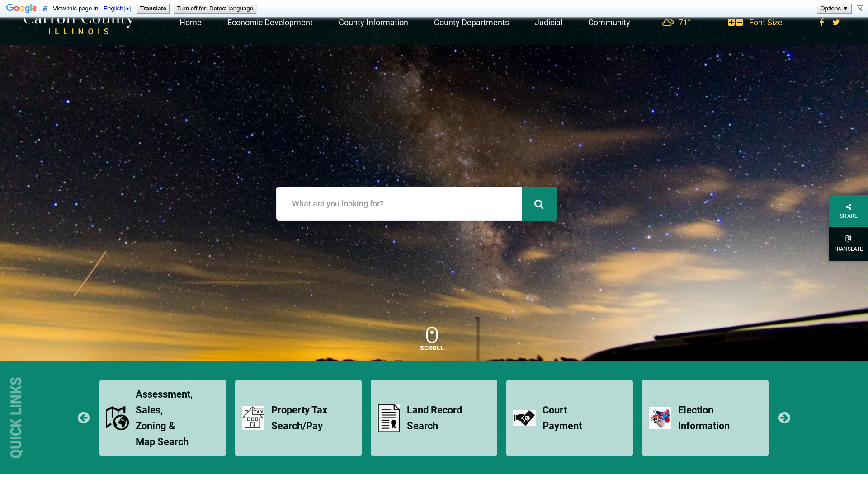The height and width of the screenshot is (488, 868).
Task: Click the SCROLL text label
Action: pyautogui.click(x=432, y=348)
